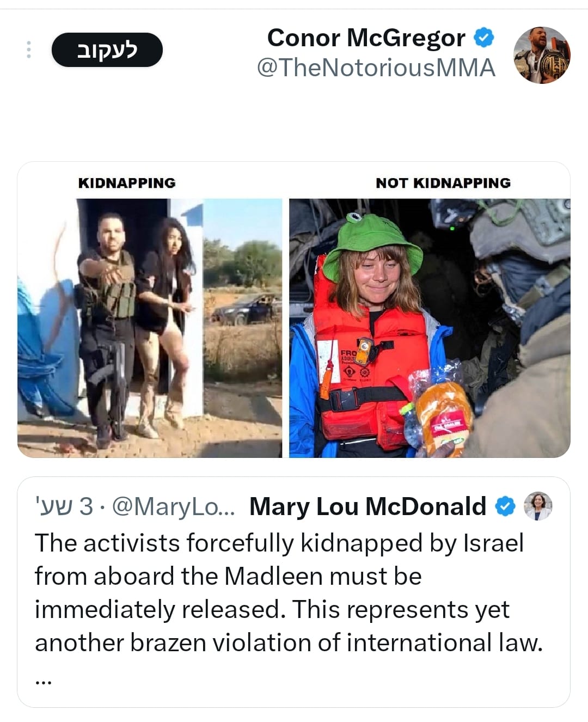Click the Mary Lou McDonald name
588x722 pixels.
367,506
